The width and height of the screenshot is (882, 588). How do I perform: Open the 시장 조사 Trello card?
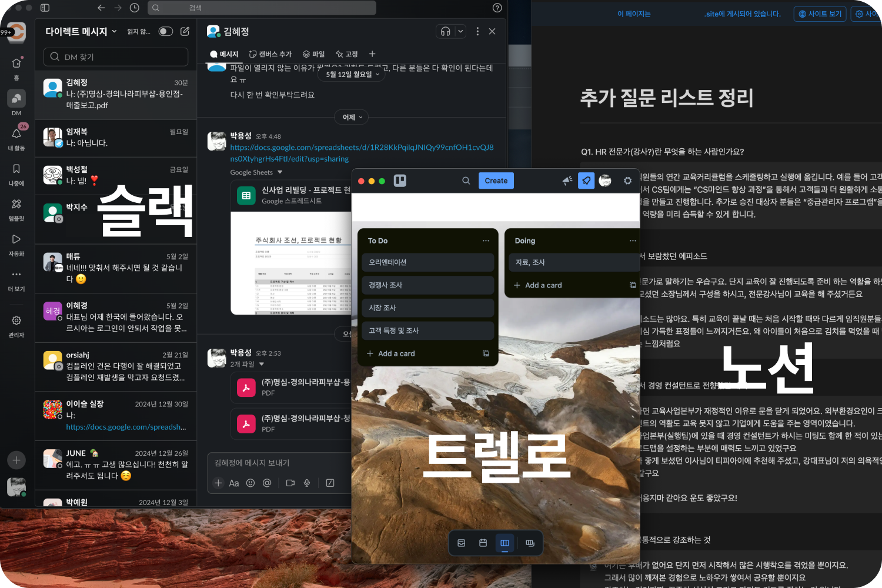click(427, 308)
